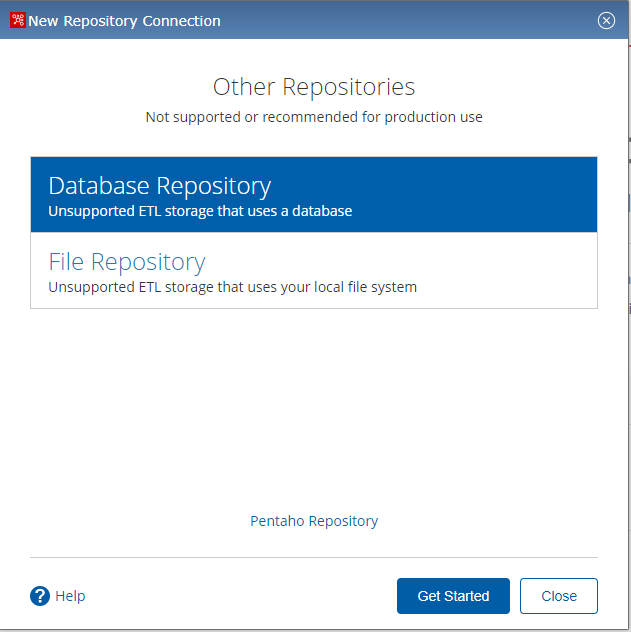Open the Pentaho Repository link
This screenshot has height=632, width=631.
pos(314,521)
